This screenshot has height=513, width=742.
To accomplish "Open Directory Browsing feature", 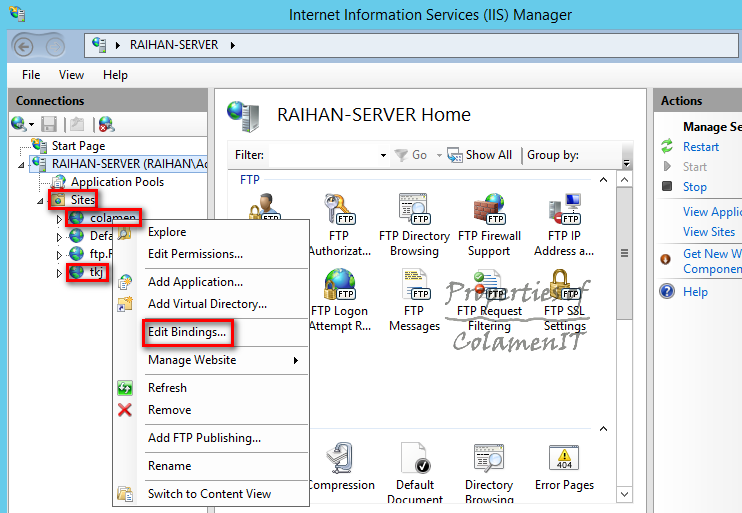I will 489,473.
